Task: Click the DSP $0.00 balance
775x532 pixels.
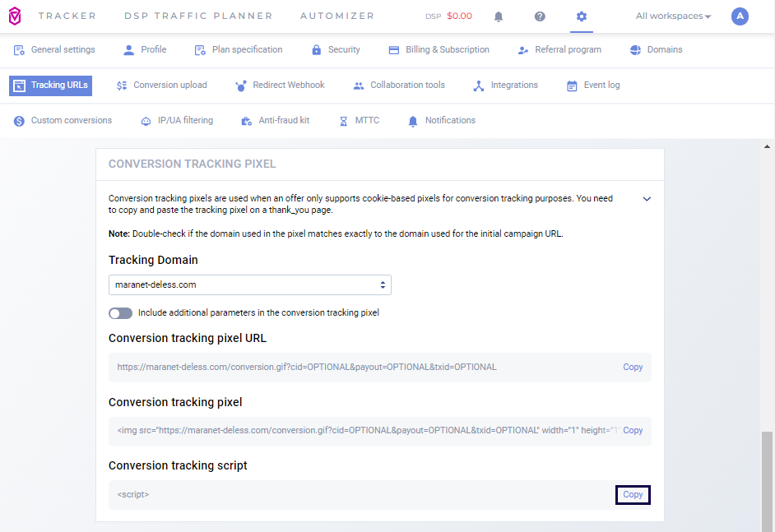Action: point(449,16)
